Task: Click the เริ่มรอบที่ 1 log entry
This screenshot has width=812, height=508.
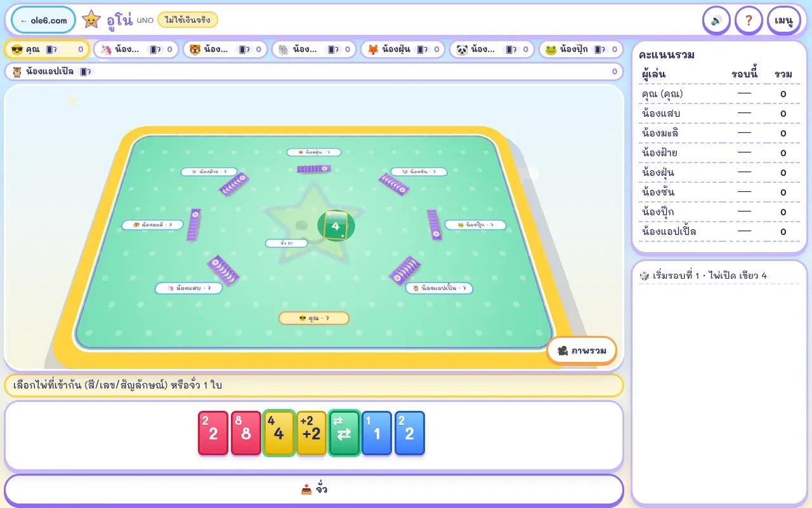Action: (x=719, y=276)
